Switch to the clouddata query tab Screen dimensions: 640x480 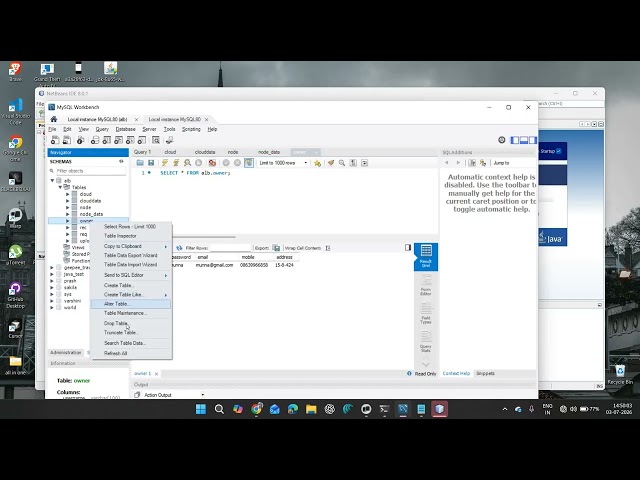coord(205,152)
